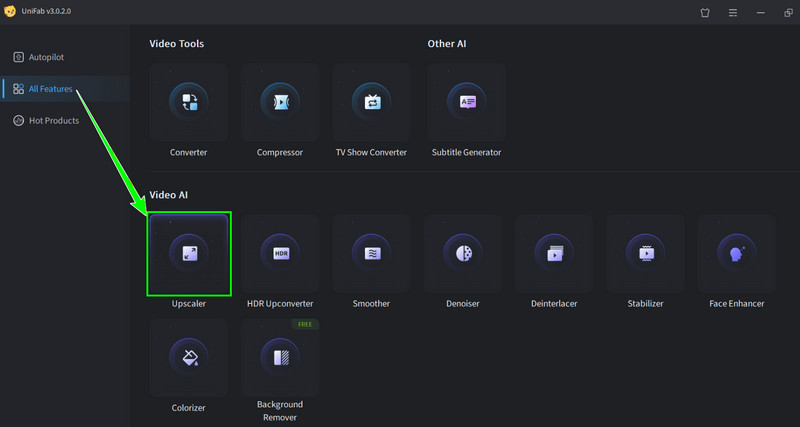The height and width of the screenshot is (427, 800).
Task: Open the Compressor tool
Action: [x=280, y=103]
